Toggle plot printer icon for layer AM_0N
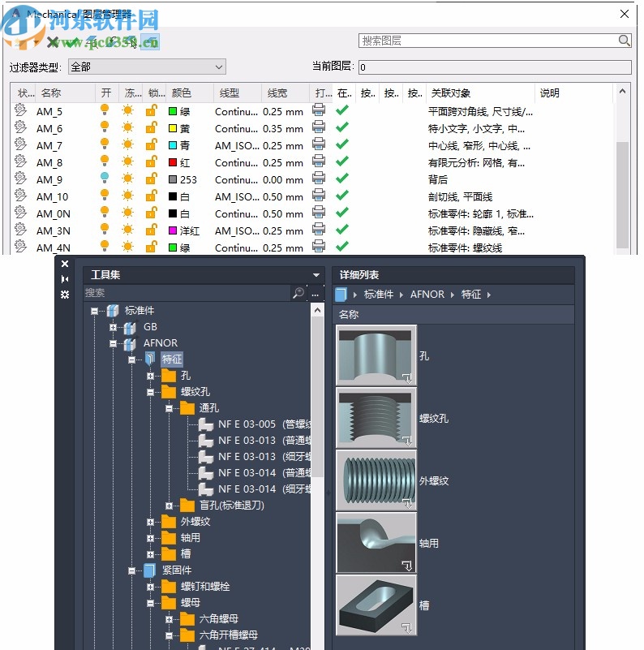The height and width of the screenshot is (650, 644). [318, 212]
